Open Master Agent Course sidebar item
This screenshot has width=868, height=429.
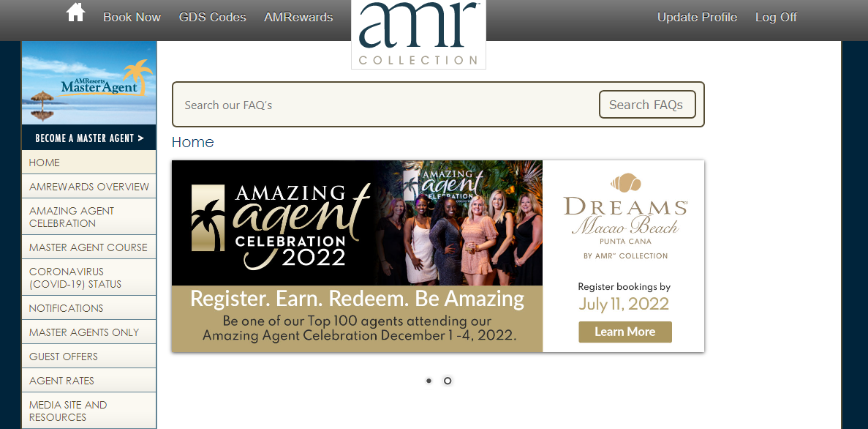tap(89, 247)
